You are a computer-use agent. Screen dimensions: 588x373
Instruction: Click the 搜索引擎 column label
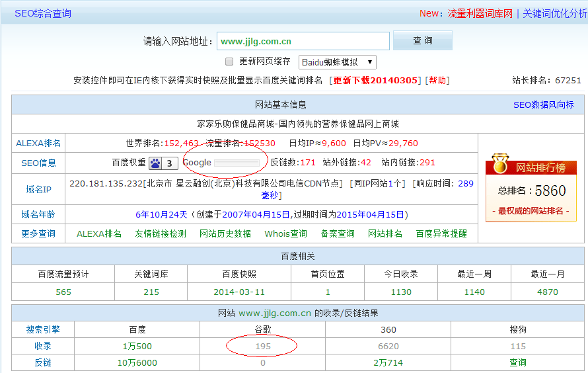(43, 329)
